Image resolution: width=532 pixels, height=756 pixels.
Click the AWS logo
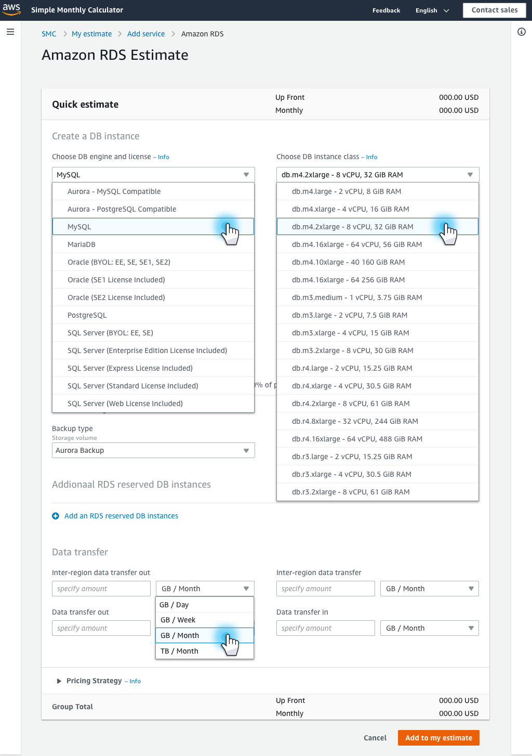pos(11,9)
